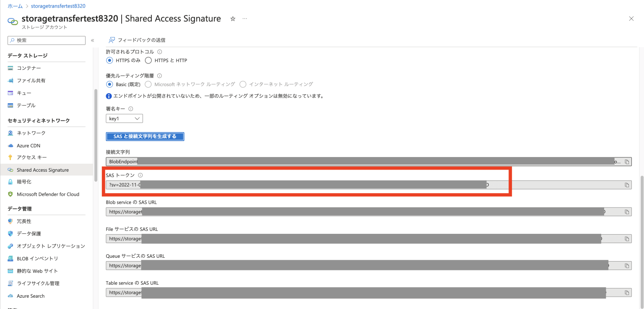Switch to Shared Access Signature in sidebar

pos(42,170)
